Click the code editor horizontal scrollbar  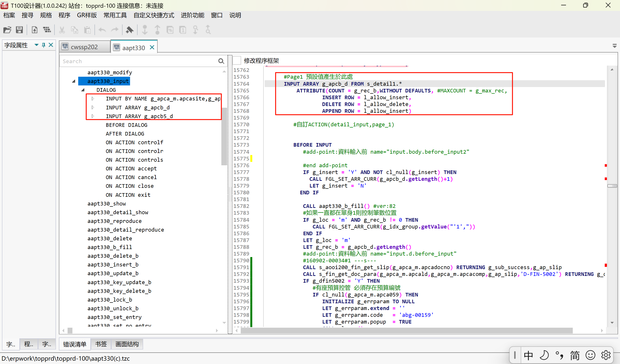click(x=406, y=330)
